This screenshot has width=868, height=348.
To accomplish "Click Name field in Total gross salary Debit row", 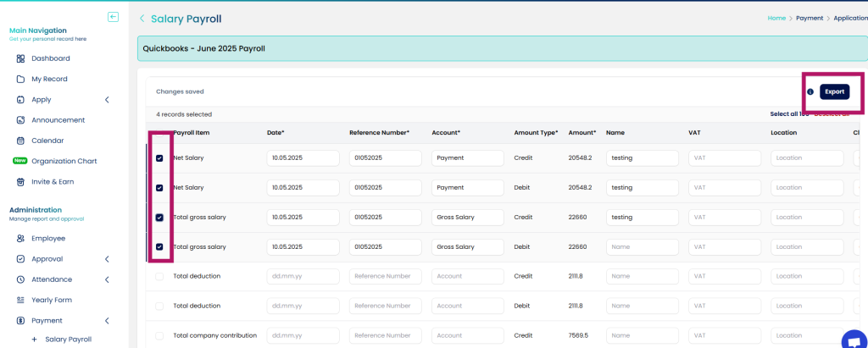I will pos(643,246).
